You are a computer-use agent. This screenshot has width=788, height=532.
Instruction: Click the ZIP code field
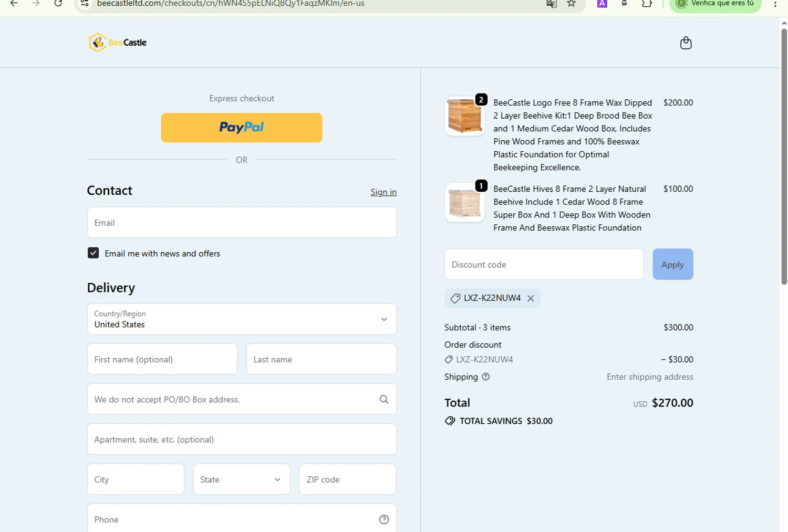348,479
